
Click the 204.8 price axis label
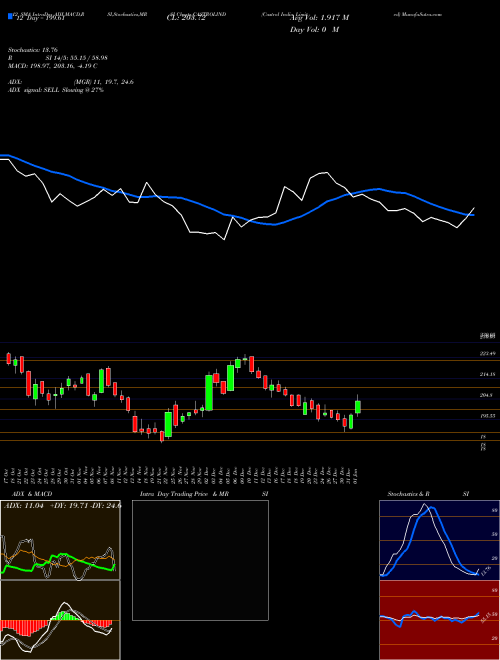point(487,395)
